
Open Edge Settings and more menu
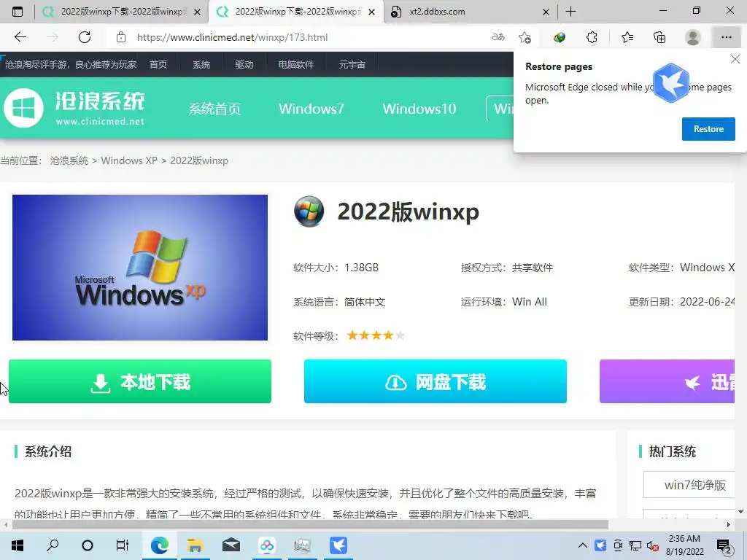click(726, 37)
